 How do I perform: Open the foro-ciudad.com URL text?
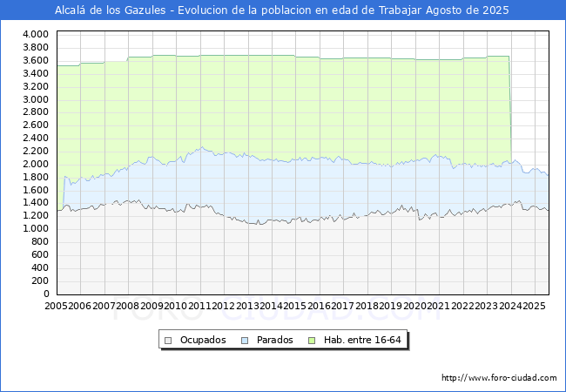(499, 378)
